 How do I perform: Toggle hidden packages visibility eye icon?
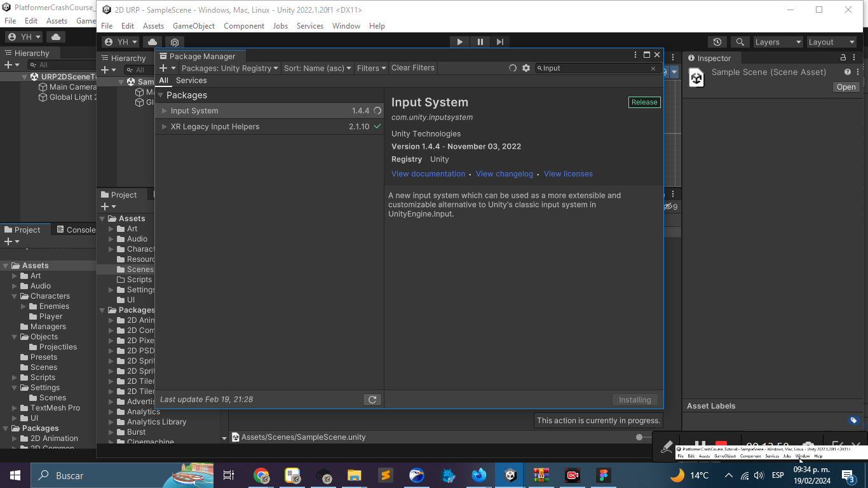pyautogui.click(x=671, y=207)
